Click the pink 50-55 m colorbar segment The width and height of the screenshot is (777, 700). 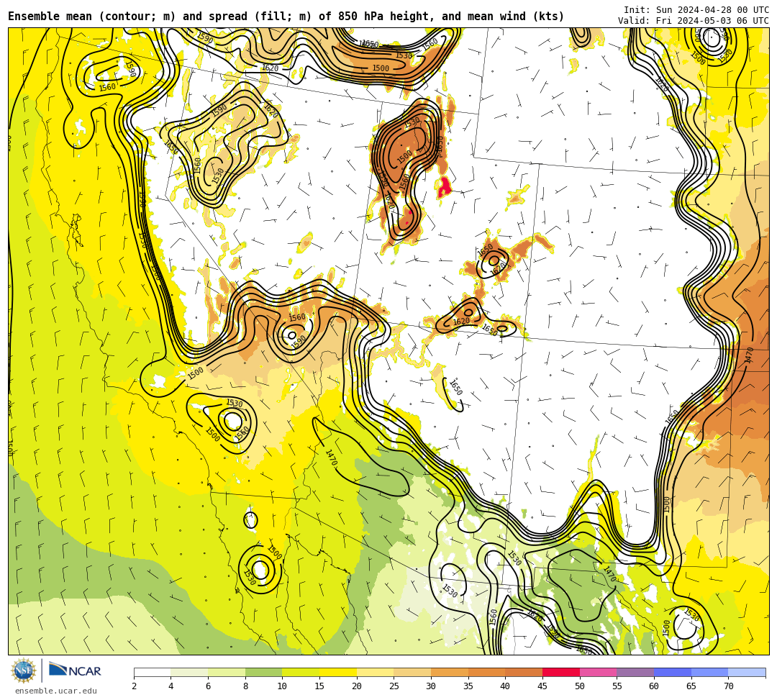pos(598,672)
